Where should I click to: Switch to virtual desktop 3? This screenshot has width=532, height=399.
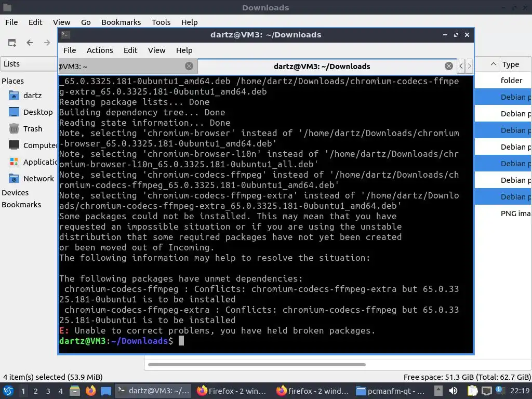[x=48, y=391]
